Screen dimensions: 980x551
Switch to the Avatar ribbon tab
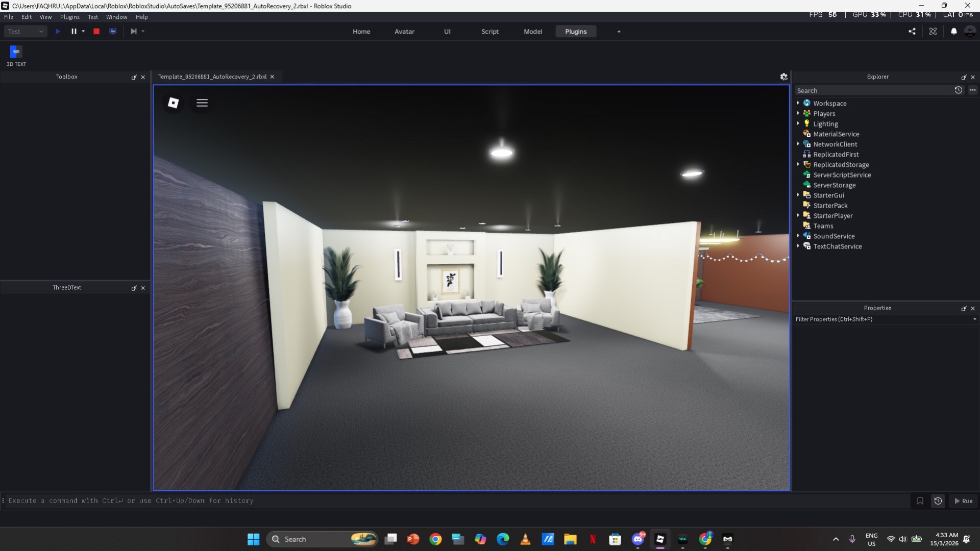pyautogui.click(x=404, y=31)
